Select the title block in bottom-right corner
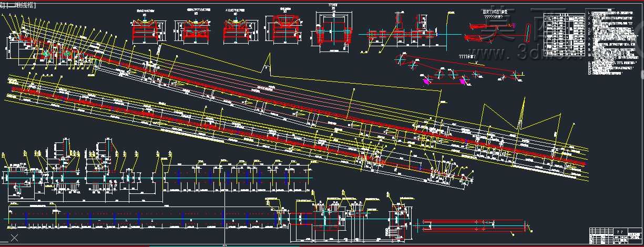The image size is (644, 247). click(616, 236)
